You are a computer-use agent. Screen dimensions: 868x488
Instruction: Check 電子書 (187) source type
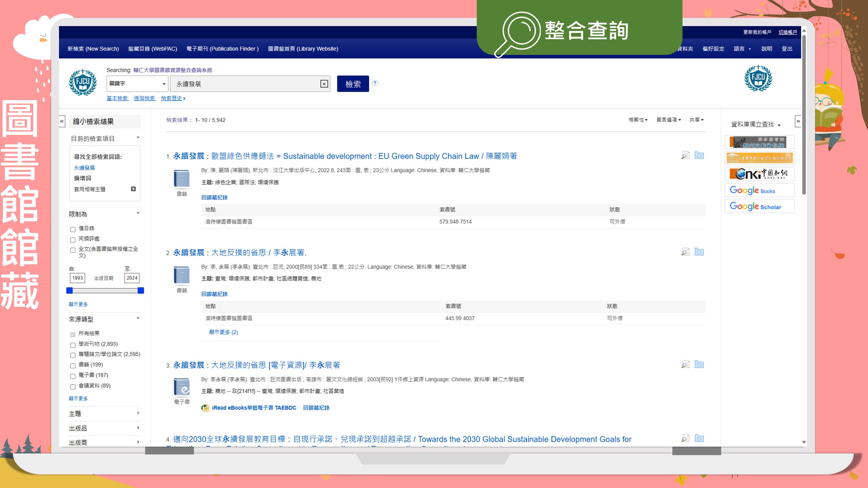click(73, 376)
